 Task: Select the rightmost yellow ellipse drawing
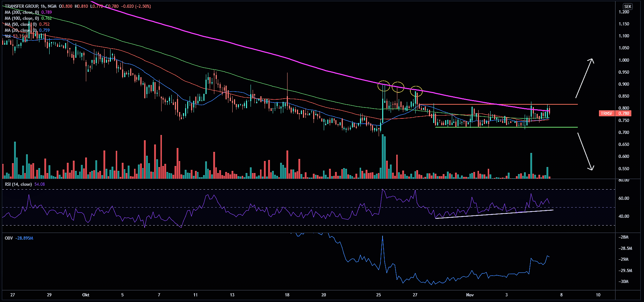click(x=416, y=91)
